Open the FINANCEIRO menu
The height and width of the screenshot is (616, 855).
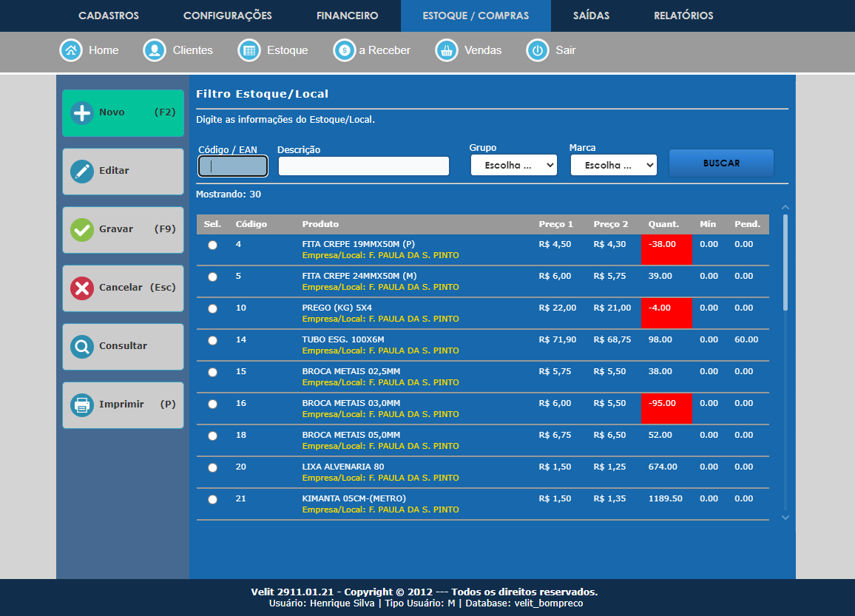tap(347, 16)
